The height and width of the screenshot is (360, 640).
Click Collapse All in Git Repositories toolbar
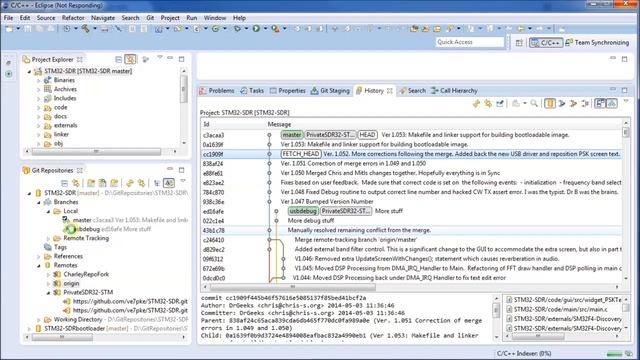tap(64, 183)
